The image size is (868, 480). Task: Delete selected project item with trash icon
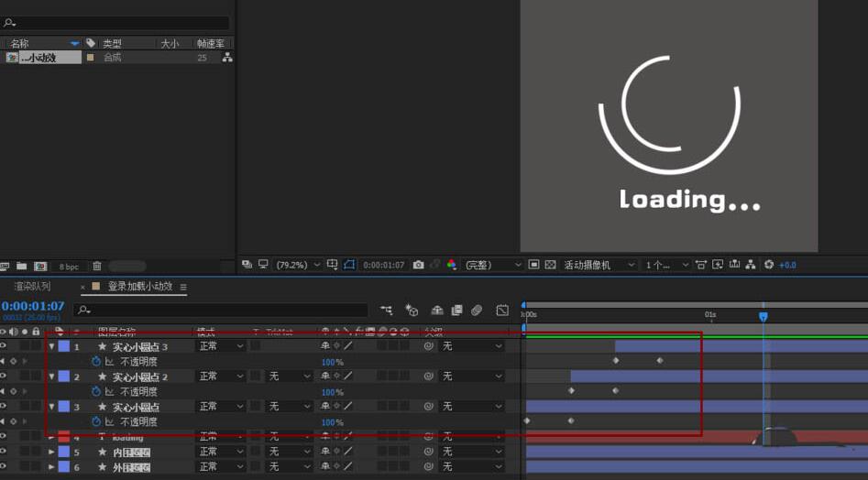pyautogui.click(x=96, y=267)
